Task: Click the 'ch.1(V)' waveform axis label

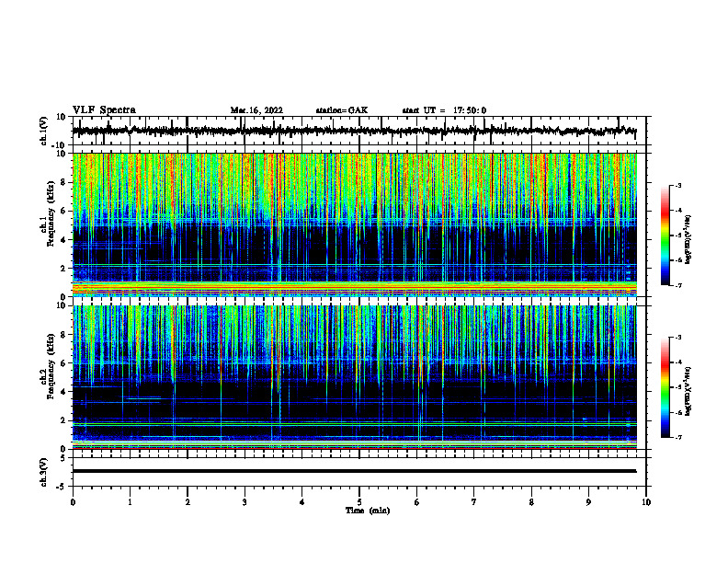Action: pos(44,131)
